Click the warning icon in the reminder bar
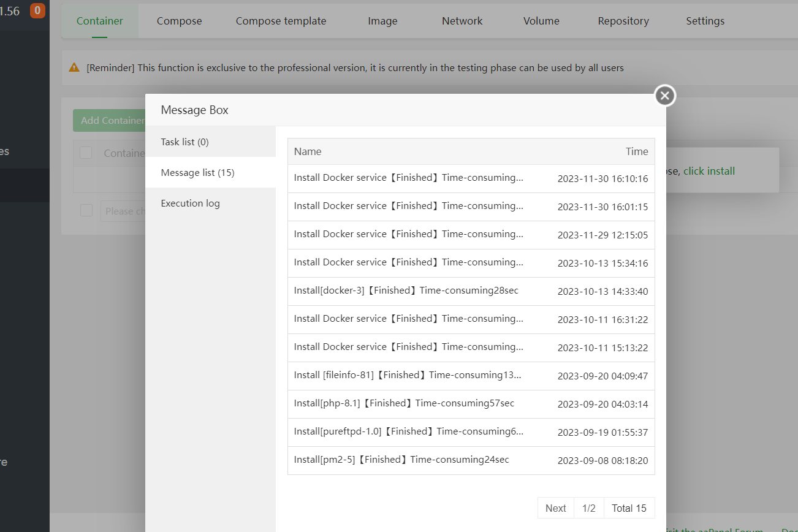This screenshot has width=798, height=532. tap(74, 67)
